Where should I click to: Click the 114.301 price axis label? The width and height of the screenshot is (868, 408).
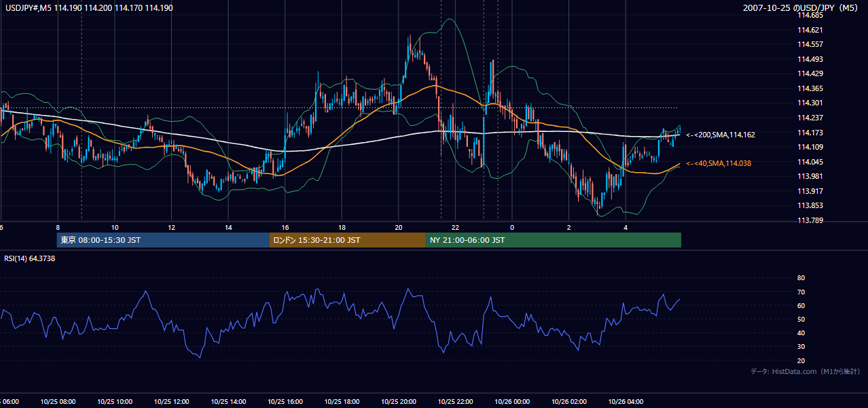[x=810, y=103]
